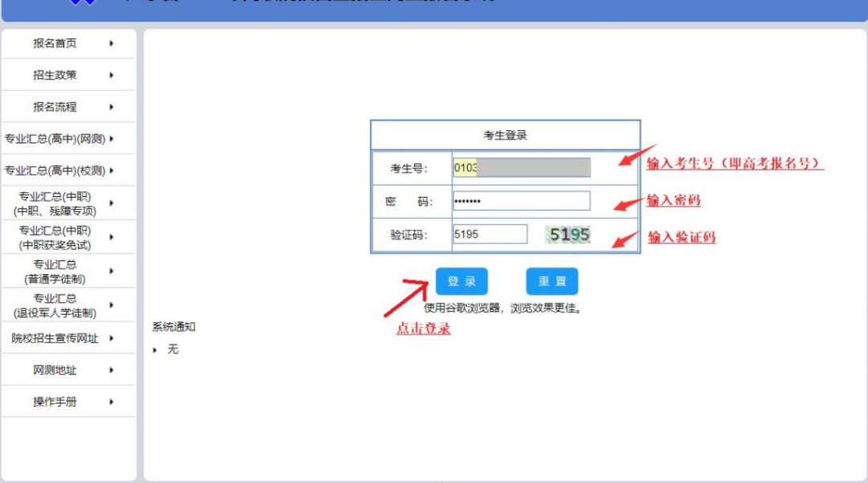This screenshot has width=868, height=483.
Task: Click the 验证码 text input box
Action: point(489,235)
